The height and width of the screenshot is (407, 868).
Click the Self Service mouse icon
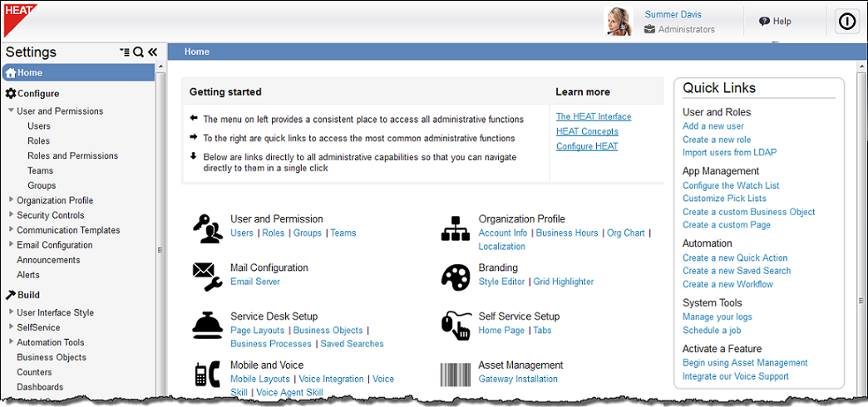click(456, 326)
